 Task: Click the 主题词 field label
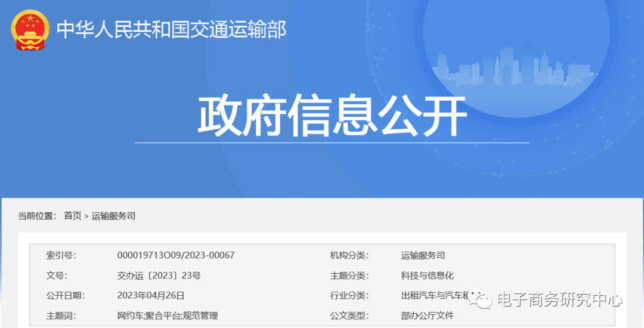[x=61, y=315]
